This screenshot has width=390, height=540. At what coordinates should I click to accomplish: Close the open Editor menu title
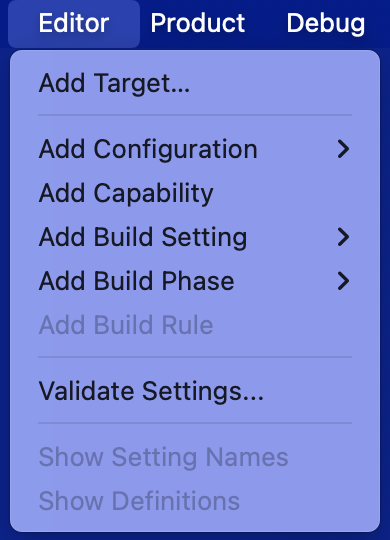74,23
